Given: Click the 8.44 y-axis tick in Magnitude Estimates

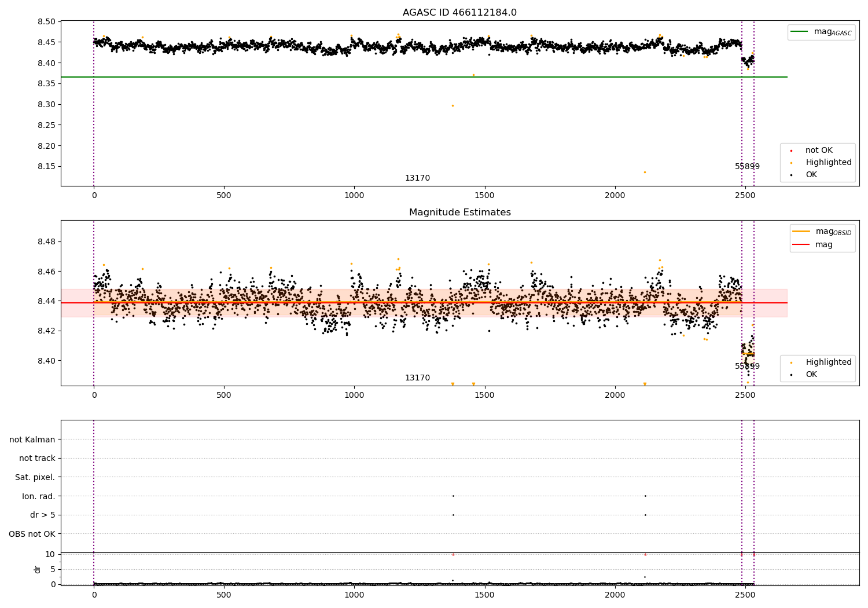Looking at the screenshot, I should click(x=46, y=302).
